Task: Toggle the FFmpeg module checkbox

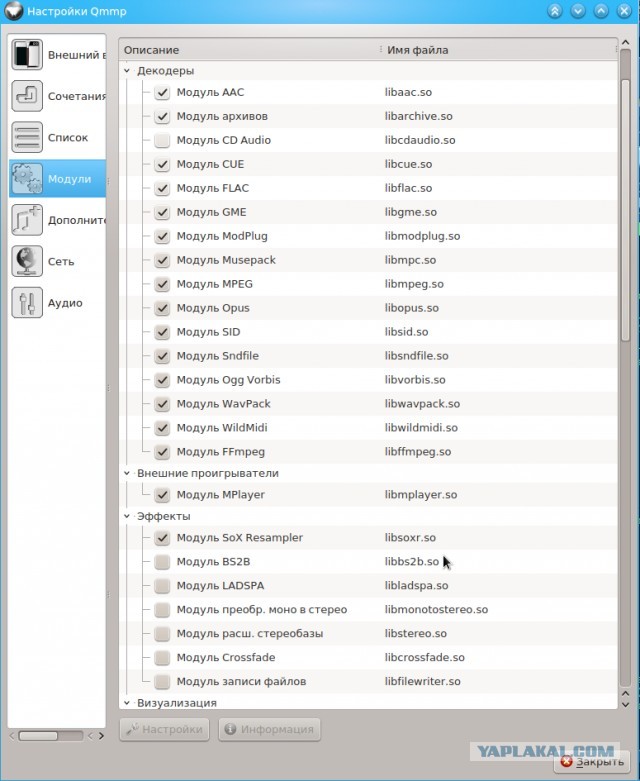Action: click(x=162, y=452)
